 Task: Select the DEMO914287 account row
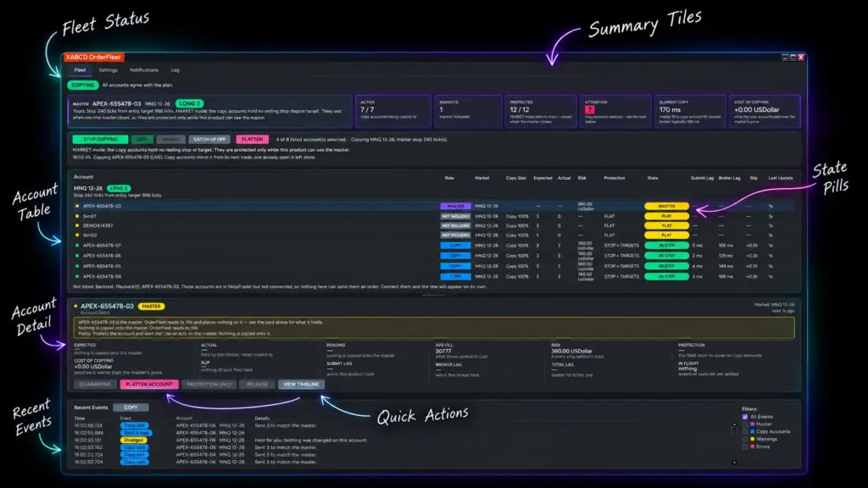click(434, 225)
